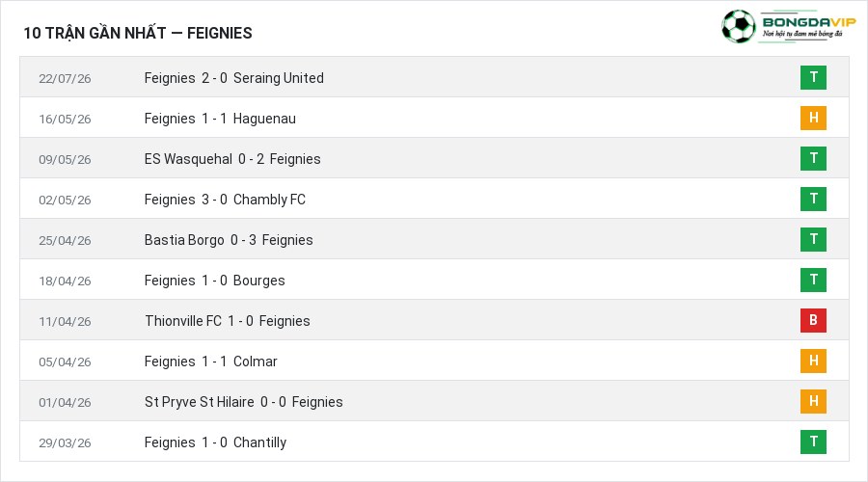Click the 22/07/26 match date
The image size is (868, 482).
(x=65, y=79)
